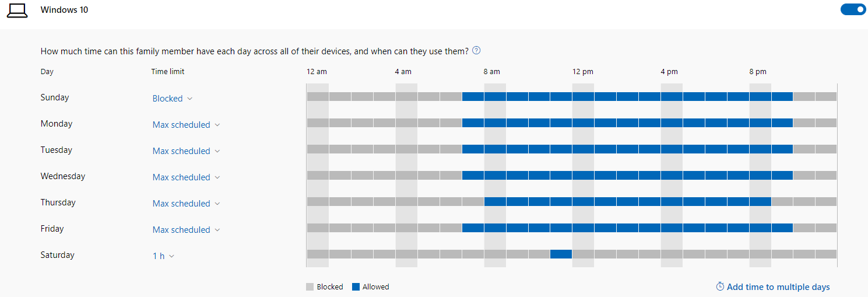Click the clock icon beside Add time
Viewport: 868px width, 297px height.
[x=720, y=286]
